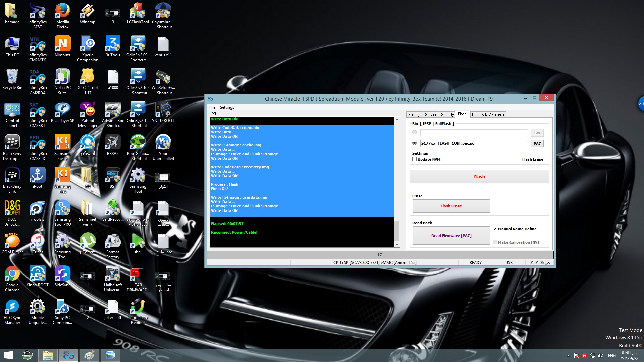Open the Mozilla Firefox desktop icon

pyautogui.click(x=62, y=16)
